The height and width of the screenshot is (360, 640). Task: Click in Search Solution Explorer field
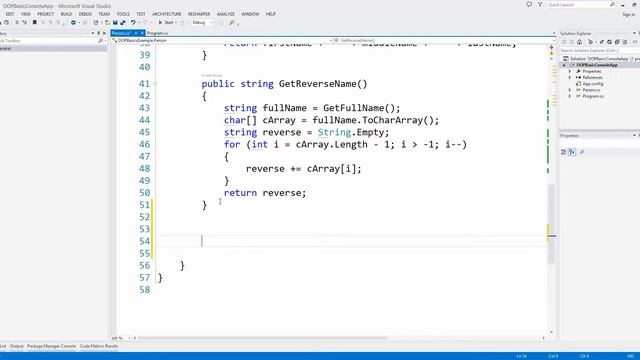pos(599,51)
